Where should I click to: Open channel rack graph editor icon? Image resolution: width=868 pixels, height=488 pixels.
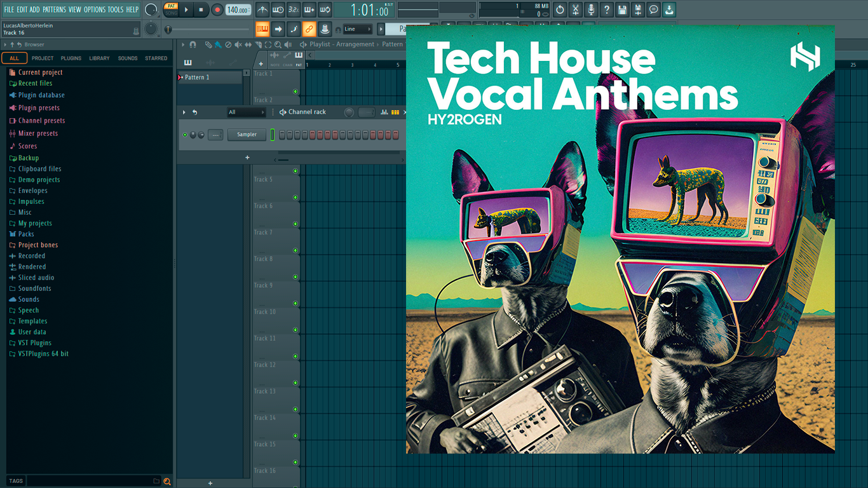384,112
